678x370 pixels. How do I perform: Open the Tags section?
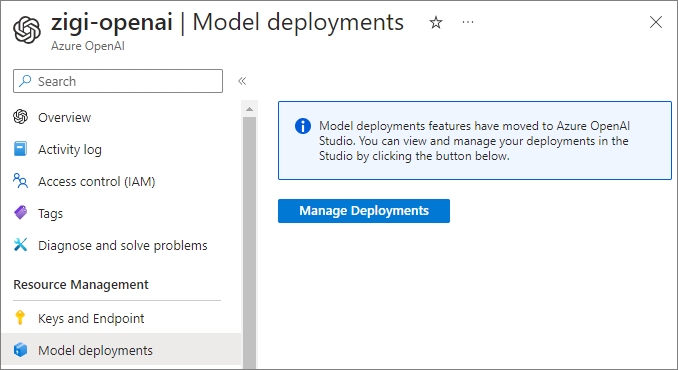pos(50,214)
